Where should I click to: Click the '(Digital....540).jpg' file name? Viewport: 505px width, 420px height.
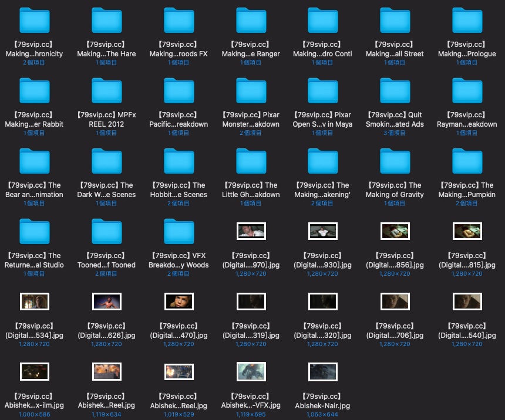pyautogui.click(x=467, y=330)
